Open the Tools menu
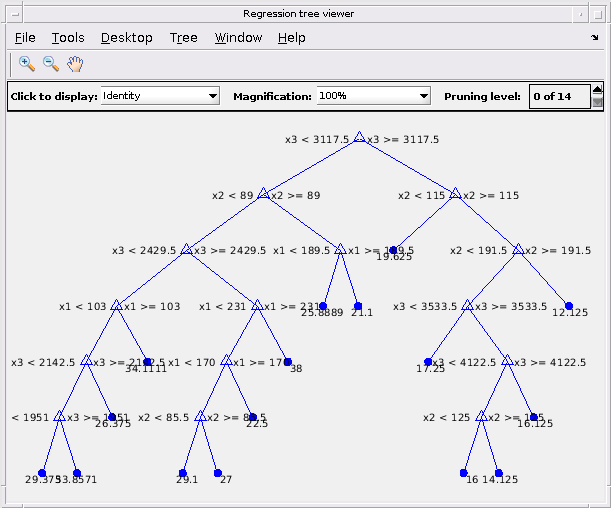The height and width of the screenshot is (508, 611). (x=68, y=38)
